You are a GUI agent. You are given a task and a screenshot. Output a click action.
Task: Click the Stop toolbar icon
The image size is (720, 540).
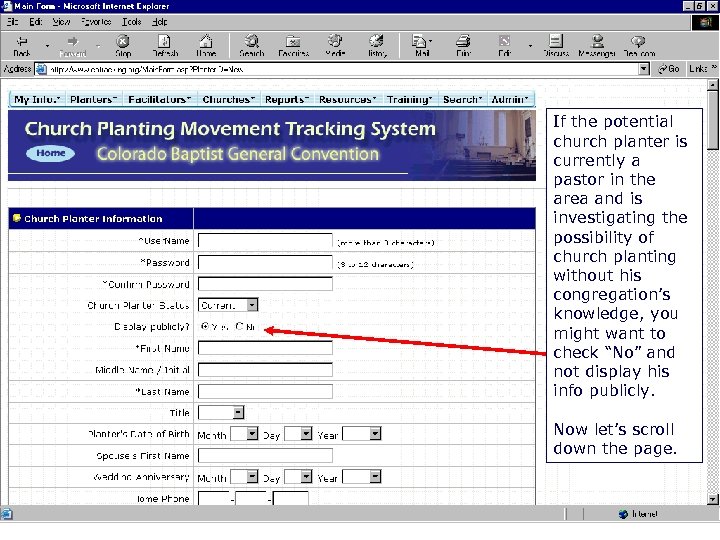[123, 41]
